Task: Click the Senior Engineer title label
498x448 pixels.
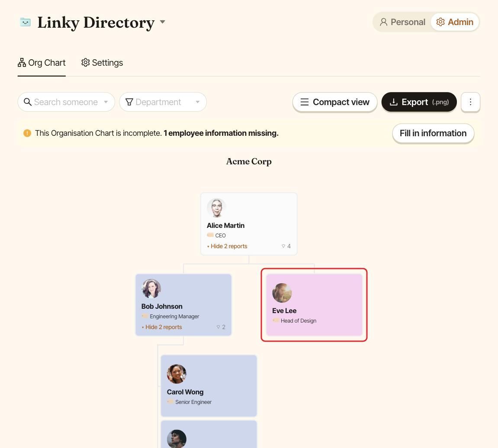Action: point(193,402)
